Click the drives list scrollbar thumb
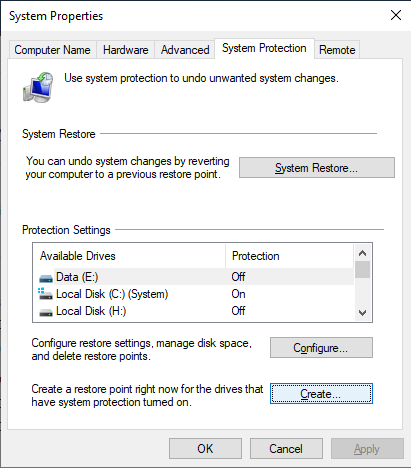 (x=363, y=269)
